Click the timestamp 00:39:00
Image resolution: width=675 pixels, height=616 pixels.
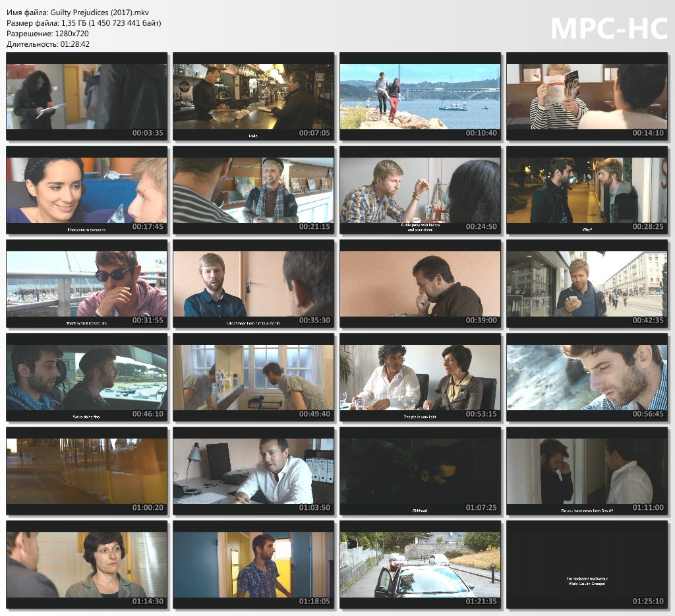click(x=481, y=321)
